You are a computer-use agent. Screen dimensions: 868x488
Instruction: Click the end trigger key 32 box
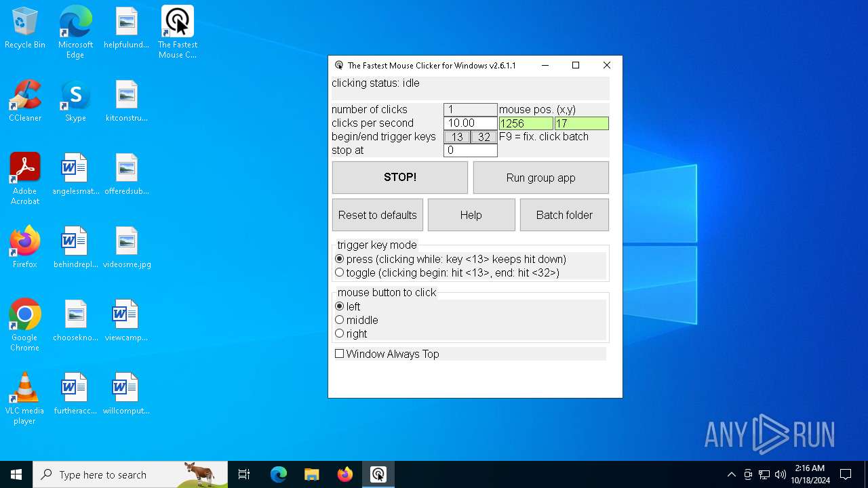pyautogui.click(x=484, y=137)
